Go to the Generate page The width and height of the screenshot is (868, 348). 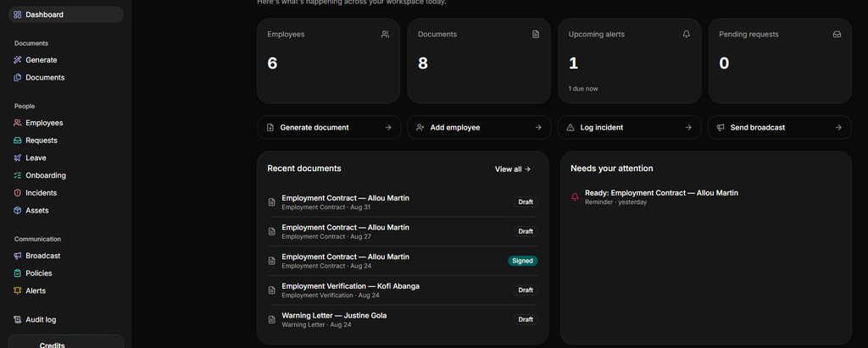pos(66,60)
